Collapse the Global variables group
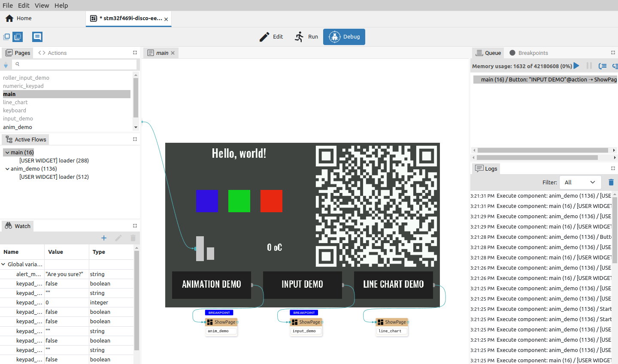Viewport: 618px width, 364px height. (3, 264)
